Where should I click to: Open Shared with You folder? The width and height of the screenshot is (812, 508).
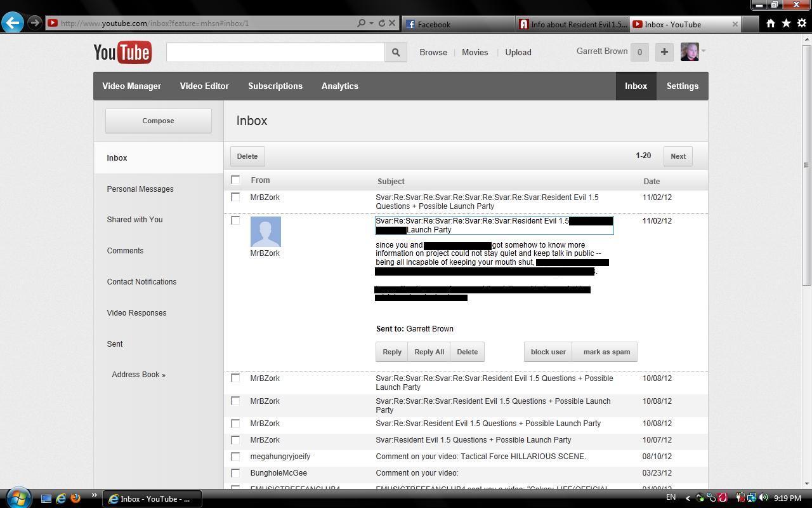[135, 220]
